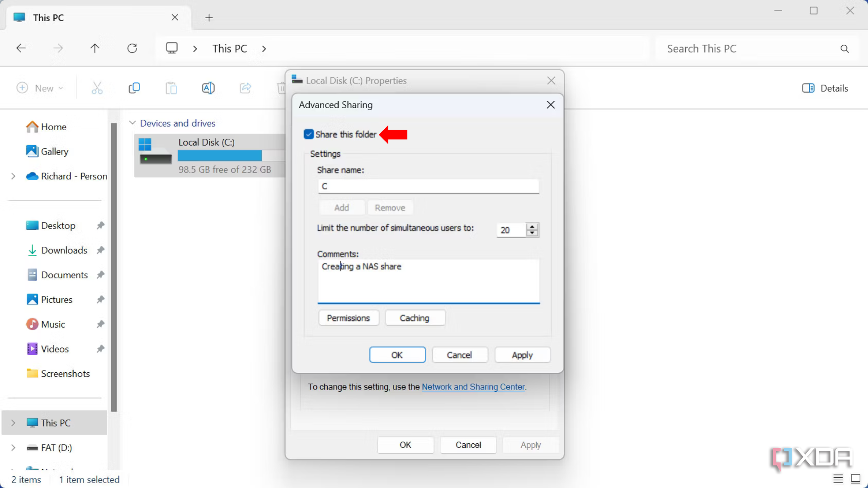Click the Paste icon in the toolbar
This screenshot has width=868, height=488.
(171, 88)
